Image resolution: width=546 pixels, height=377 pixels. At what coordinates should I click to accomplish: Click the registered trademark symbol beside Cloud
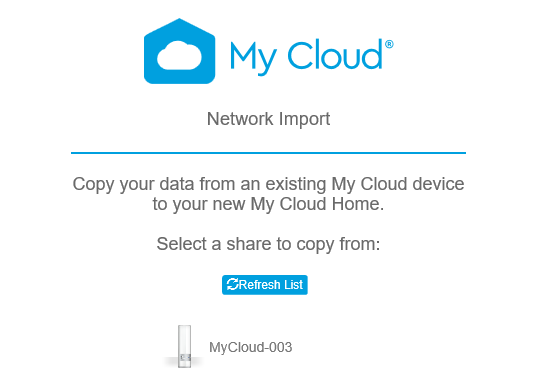tap(389, 44)
